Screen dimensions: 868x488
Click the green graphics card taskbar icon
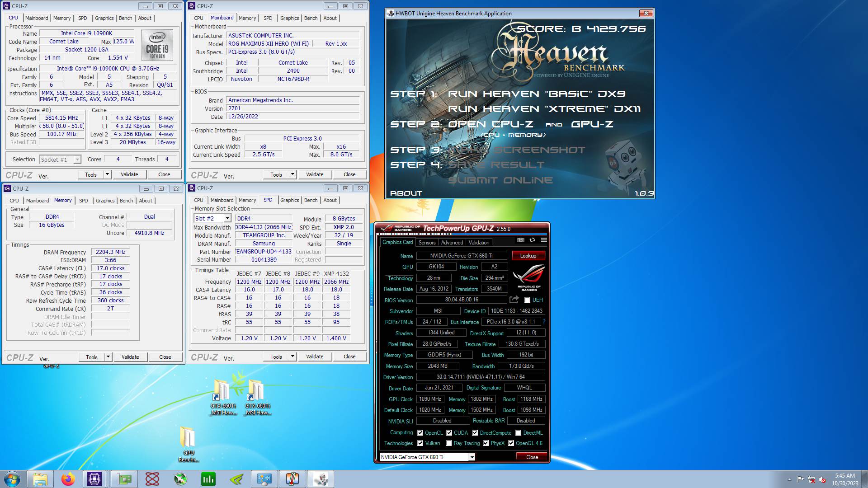point(124,479)
